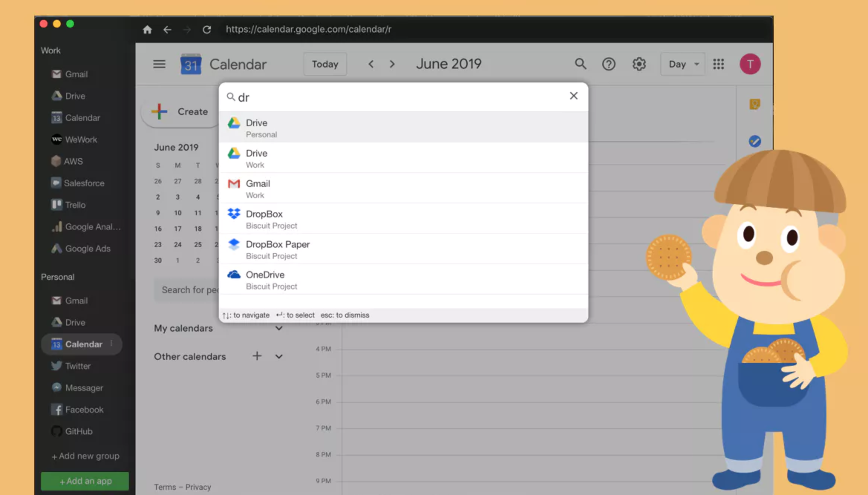
Task: Click the browser URL address bar
Action: pyautogui.click(x=309, y=29)
